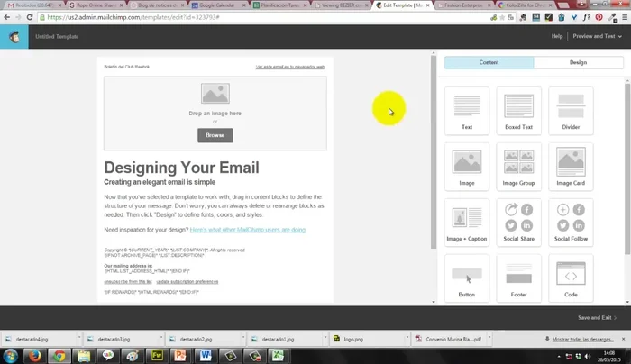Select the Image content block
The width and height of the screenshot is (631, 364).
coord(467,167)
